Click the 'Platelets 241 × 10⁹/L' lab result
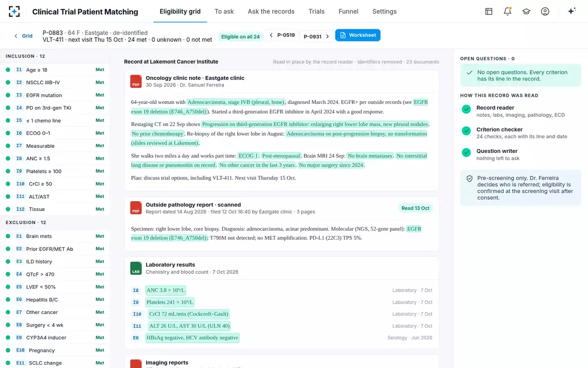Viewport: 588px width, 368px height. [170, 302]
